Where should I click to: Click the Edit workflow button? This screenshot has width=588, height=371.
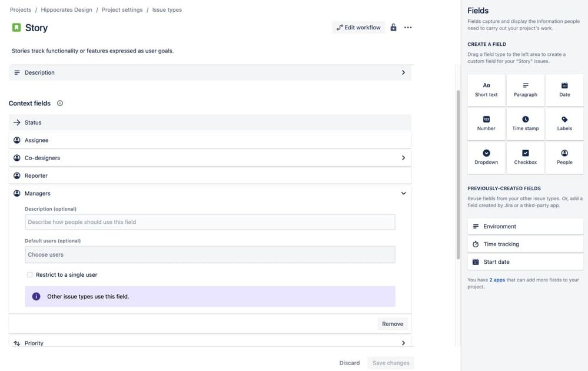click(x=358, y=28)
